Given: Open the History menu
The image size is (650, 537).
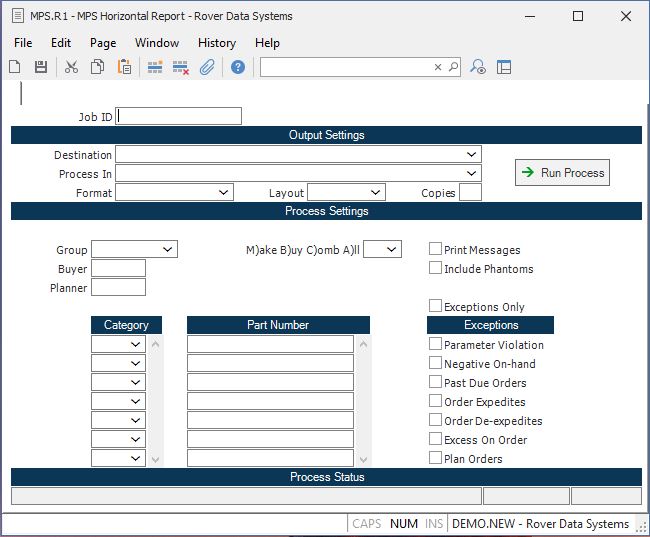Looking at the screenshot, I should pyautogui.click(x=216, y=43).
